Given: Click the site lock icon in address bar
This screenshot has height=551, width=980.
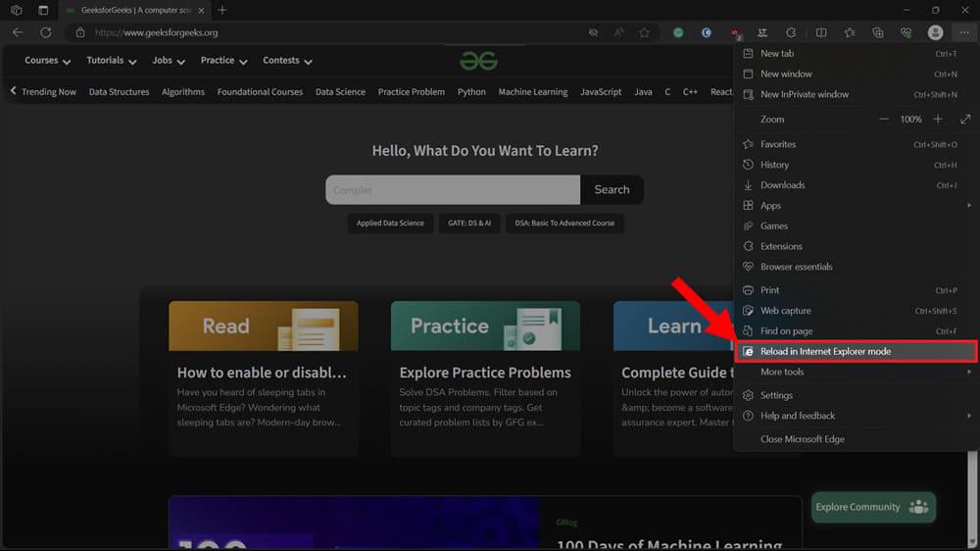Looking at the screenshot, I should [x=80, y=32].
